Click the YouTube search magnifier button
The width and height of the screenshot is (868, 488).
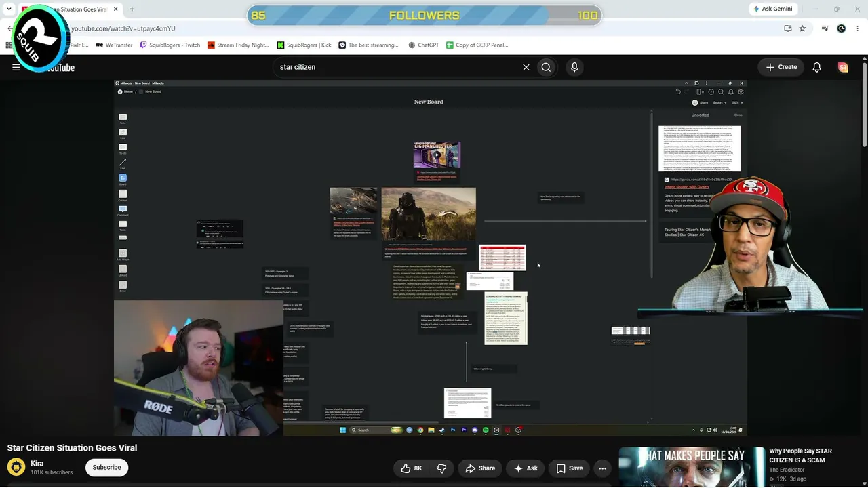(x=546, y=67)
